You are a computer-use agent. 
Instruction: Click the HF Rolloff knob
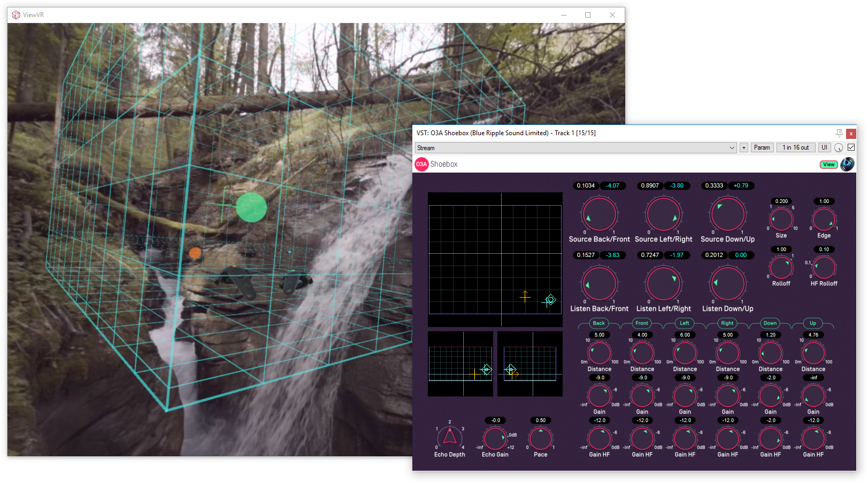pos(824,267)
